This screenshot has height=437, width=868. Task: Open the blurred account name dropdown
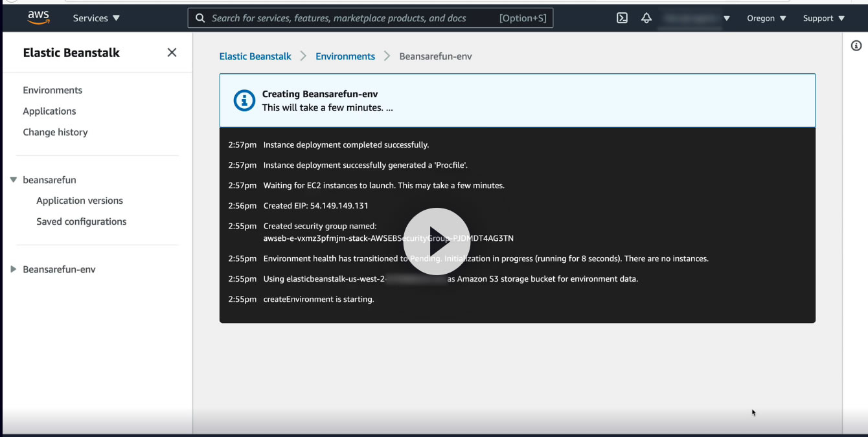tap(695, 18)
